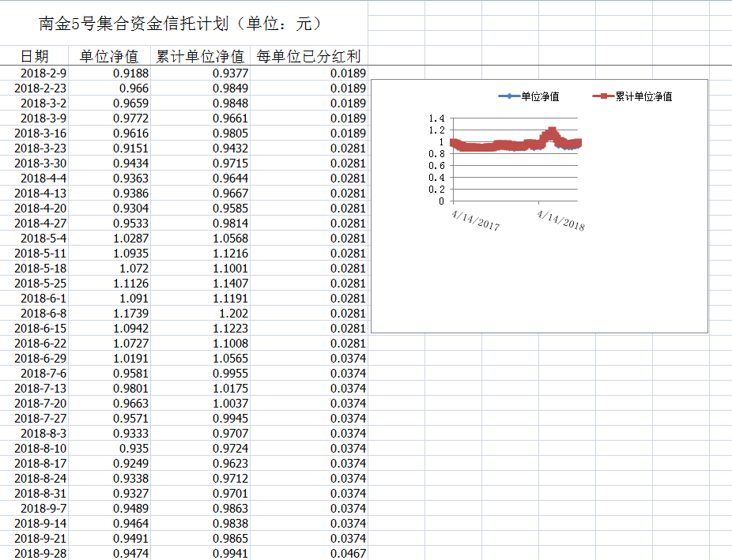Select the red data series peak in chart
Image resolution: width=732 pixels, height=560 pixels.
pyautogui.click(x=553, y=131)
